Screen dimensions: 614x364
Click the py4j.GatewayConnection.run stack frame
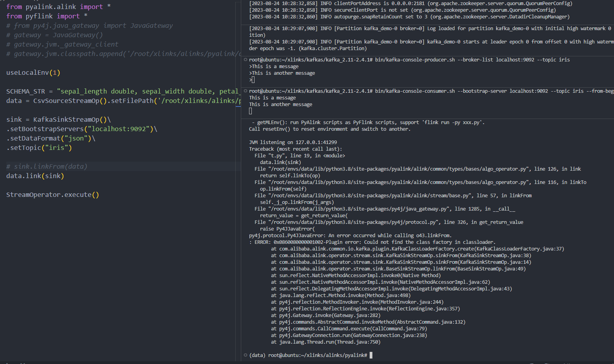coord(349,335)
